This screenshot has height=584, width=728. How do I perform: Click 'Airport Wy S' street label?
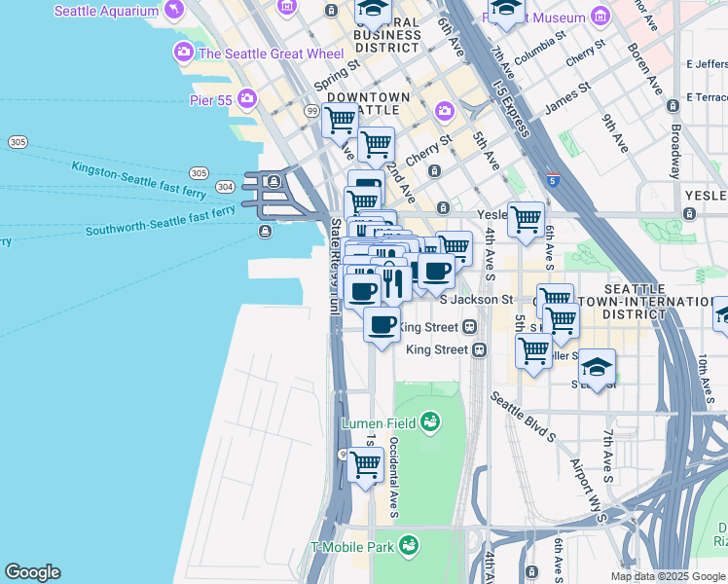click(588, 491)
